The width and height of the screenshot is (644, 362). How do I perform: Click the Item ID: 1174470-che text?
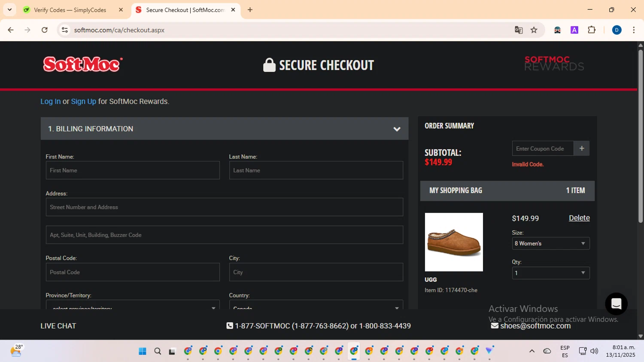click(x=451, y=290)
